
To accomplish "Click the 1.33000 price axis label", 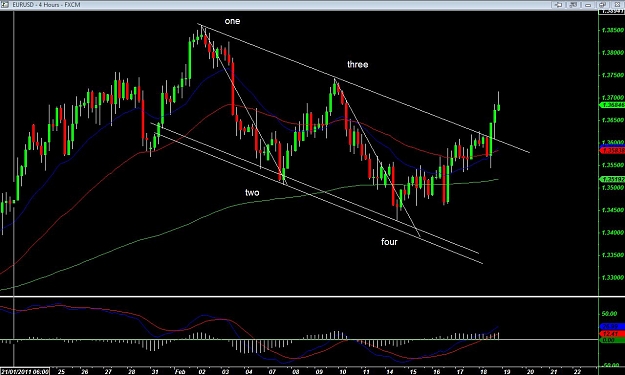I will click(613, 277).
